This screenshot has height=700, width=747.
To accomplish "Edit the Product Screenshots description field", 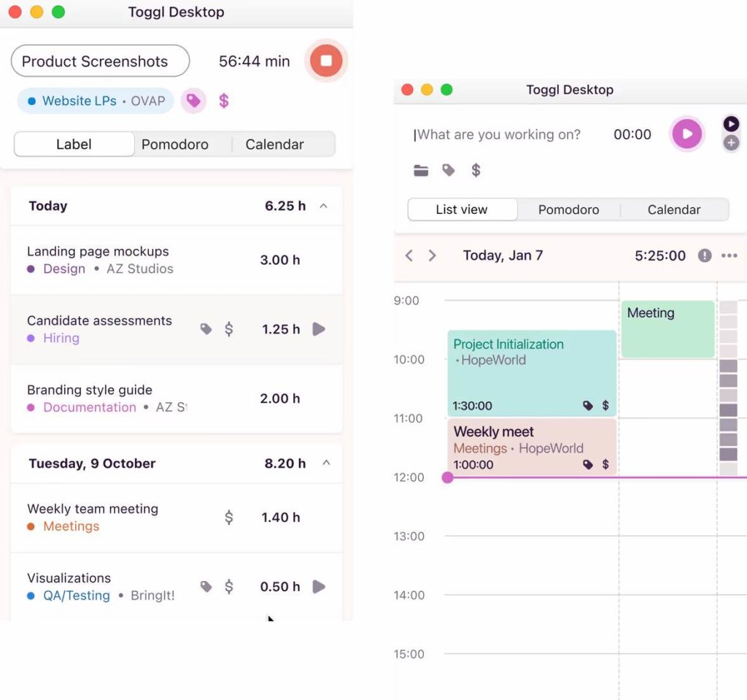I will (x=100, y=61).
